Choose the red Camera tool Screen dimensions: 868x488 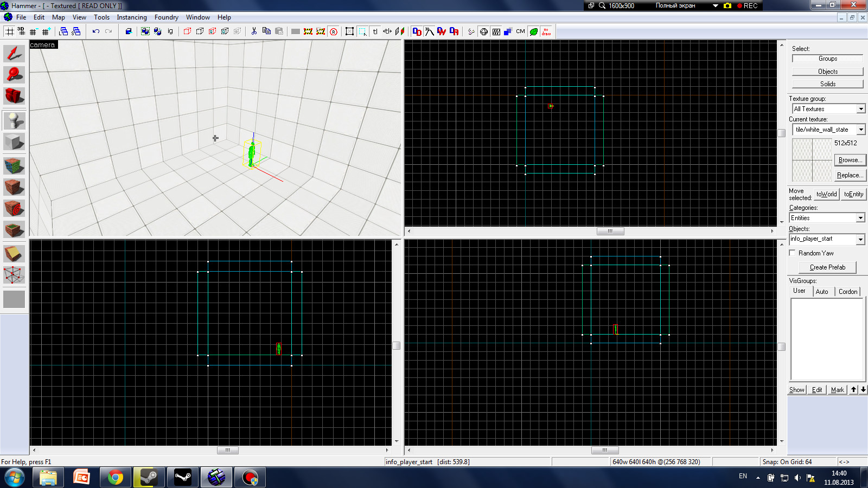14,96
